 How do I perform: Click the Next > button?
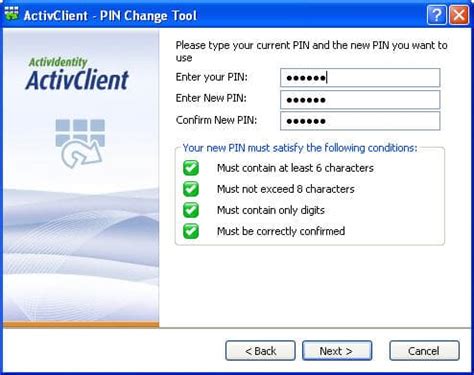coord(337,350)
